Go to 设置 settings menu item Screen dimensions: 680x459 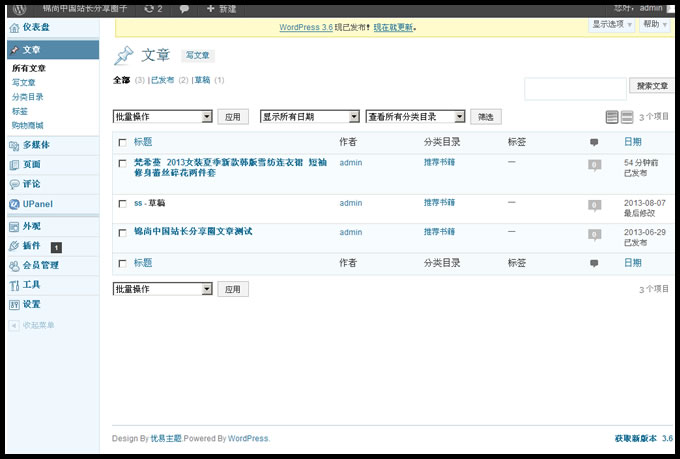[32, 304]
